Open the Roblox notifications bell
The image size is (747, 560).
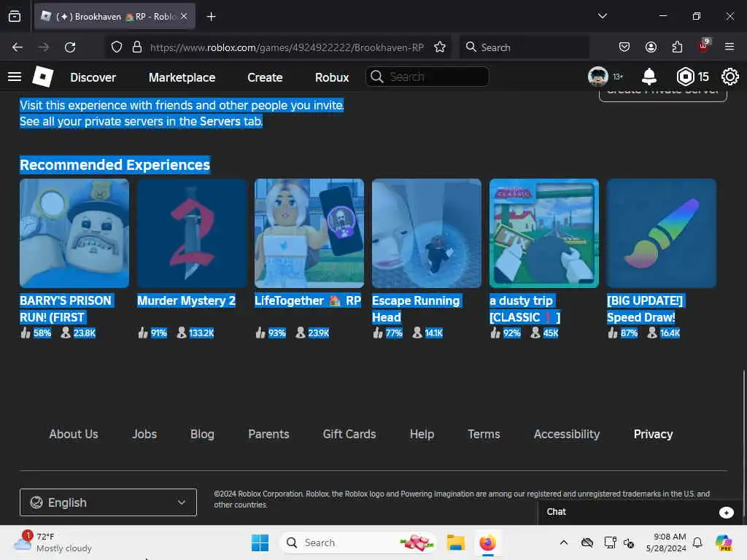pyautogui.click(x=649, y=77)
